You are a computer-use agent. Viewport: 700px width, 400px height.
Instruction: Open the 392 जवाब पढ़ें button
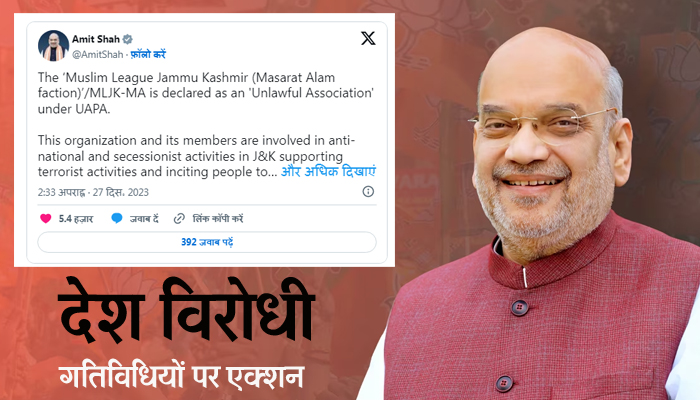point(207,242)
